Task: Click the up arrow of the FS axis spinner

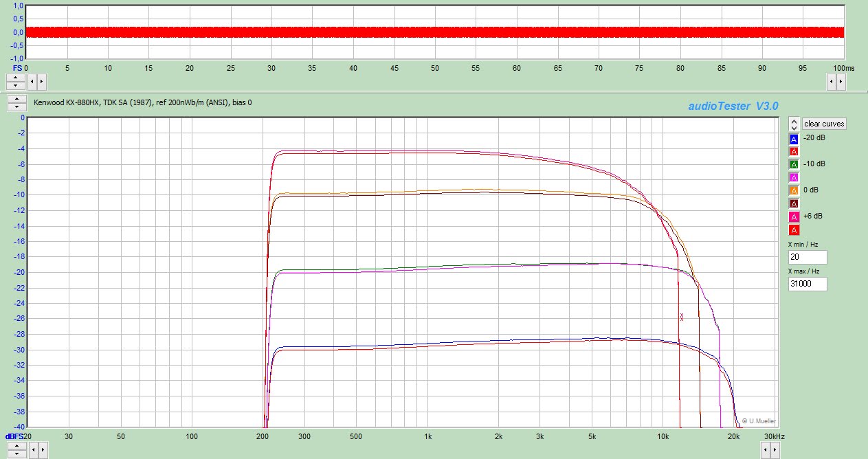Action: point(15,77)
